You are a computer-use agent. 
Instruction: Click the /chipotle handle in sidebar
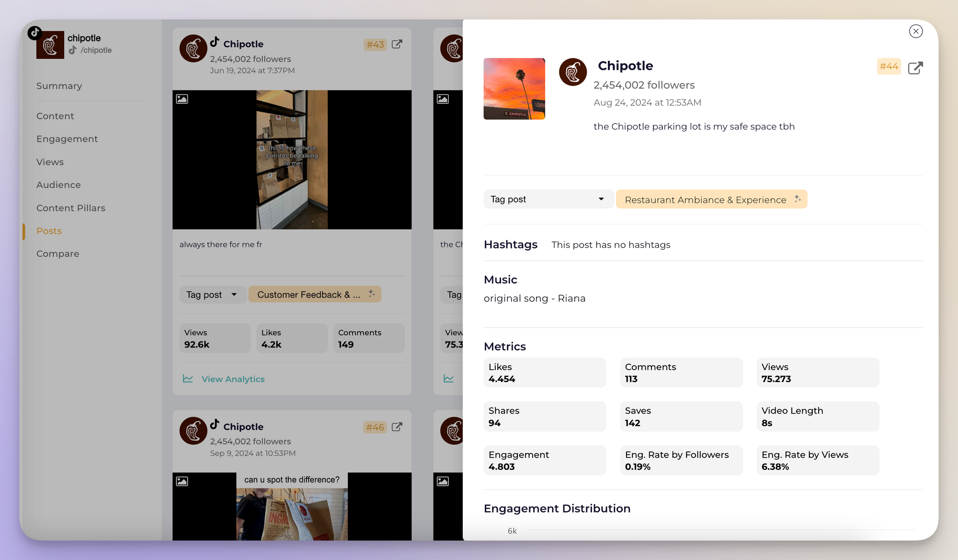point(96,50)
